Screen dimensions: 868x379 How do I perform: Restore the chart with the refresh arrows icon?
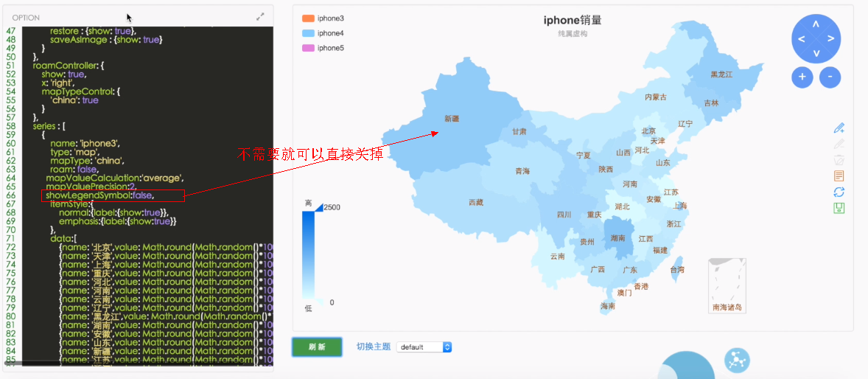click(x=839, y=192)
